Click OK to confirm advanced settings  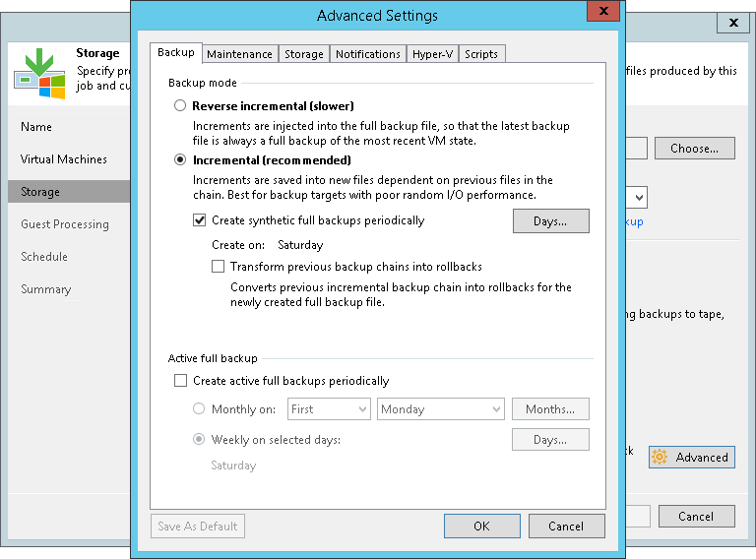tap(481, 526)
